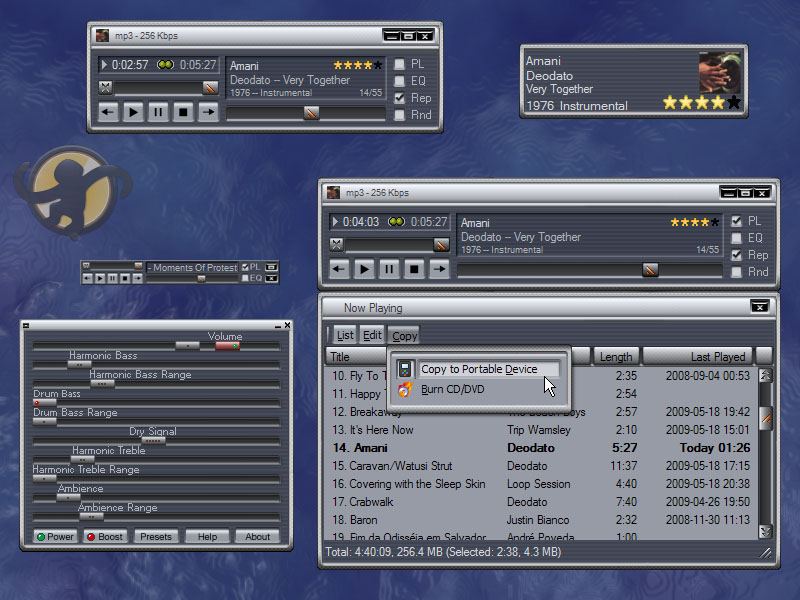Choose Copy to Portable Device menu entry
Viewport: 800px width, 600px height.
point(479,369)
